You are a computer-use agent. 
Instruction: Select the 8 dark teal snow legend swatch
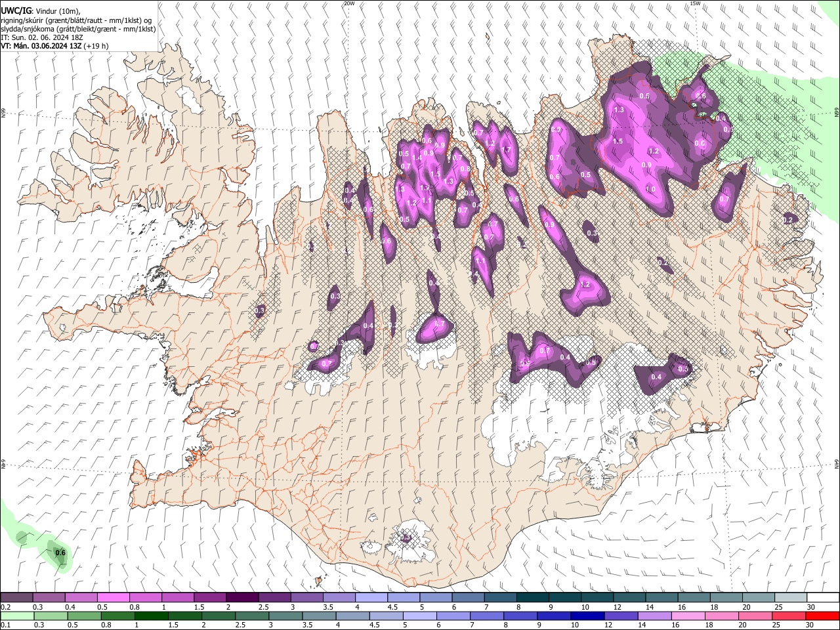point(532,598)
